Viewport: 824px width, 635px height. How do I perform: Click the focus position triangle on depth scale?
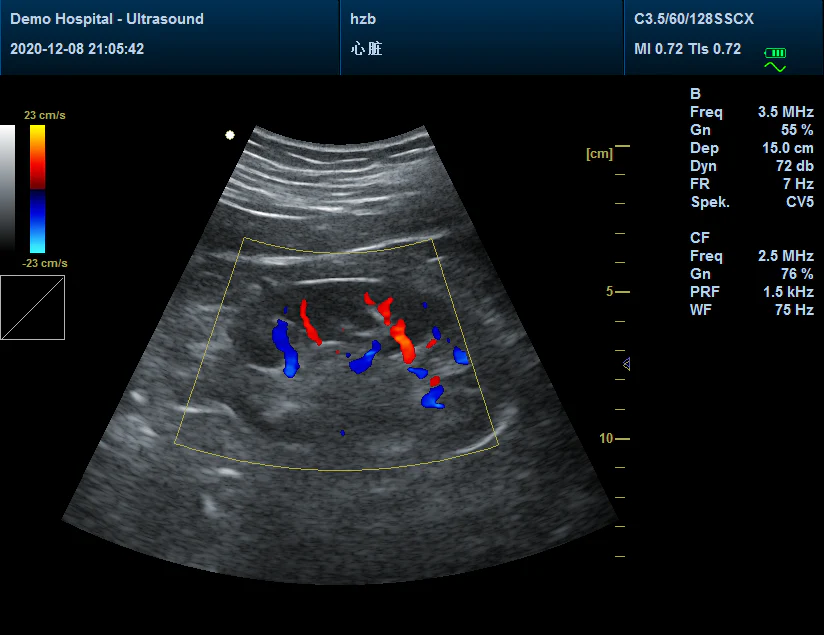click(626, 364)
